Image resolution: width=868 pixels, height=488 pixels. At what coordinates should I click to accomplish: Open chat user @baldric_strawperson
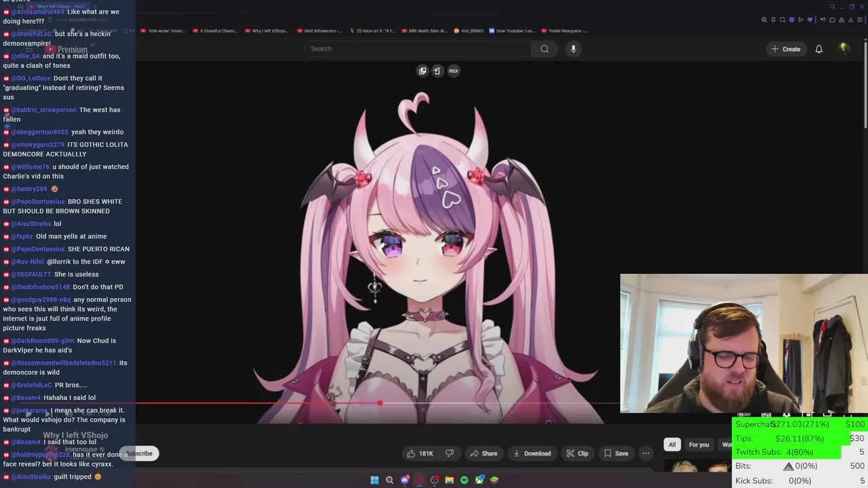[43, 110]
